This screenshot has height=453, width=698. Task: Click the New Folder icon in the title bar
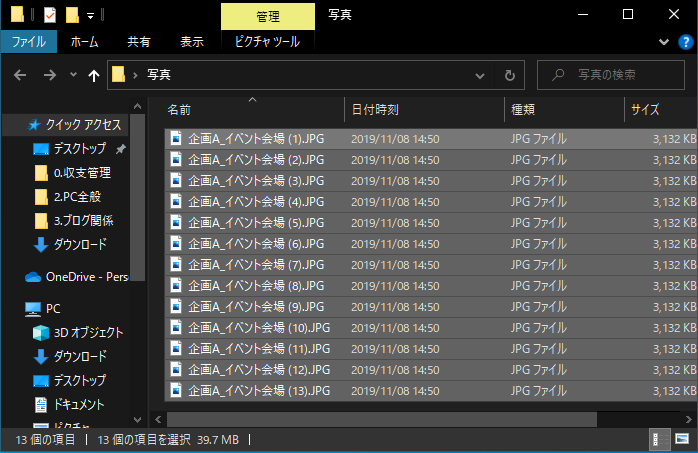tap(72, 15)
